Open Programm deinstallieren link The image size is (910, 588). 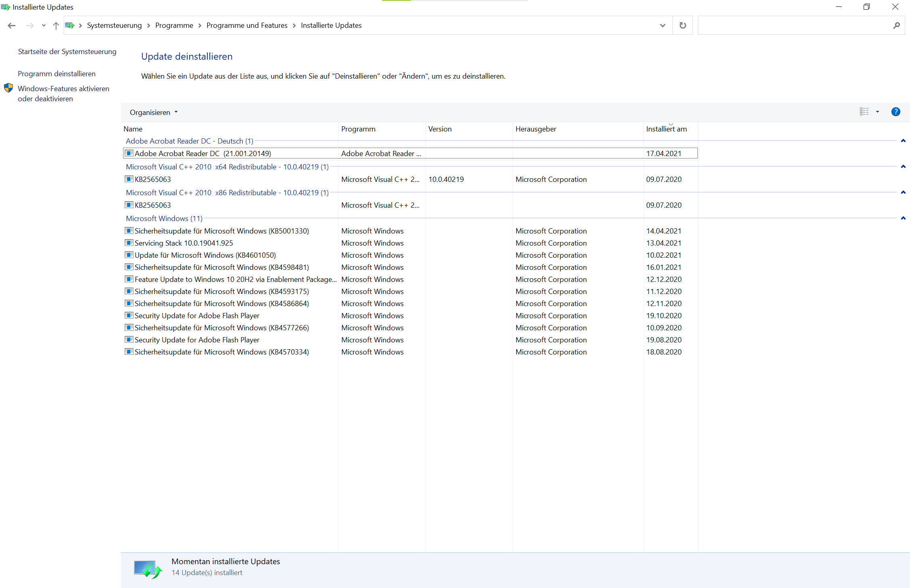(56, 74)
